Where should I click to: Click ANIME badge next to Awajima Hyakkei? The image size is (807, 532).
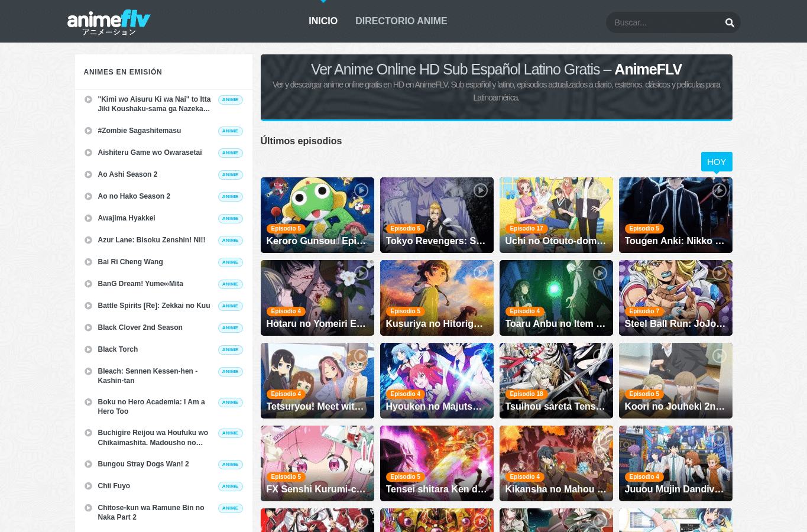pos(231,219)
